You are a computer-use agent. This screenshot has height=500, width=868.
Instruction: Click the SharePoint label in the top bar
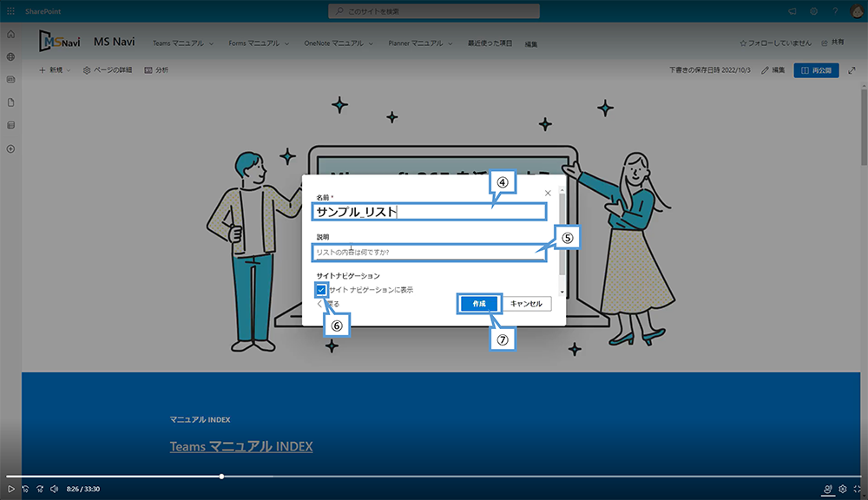point(43,11)
